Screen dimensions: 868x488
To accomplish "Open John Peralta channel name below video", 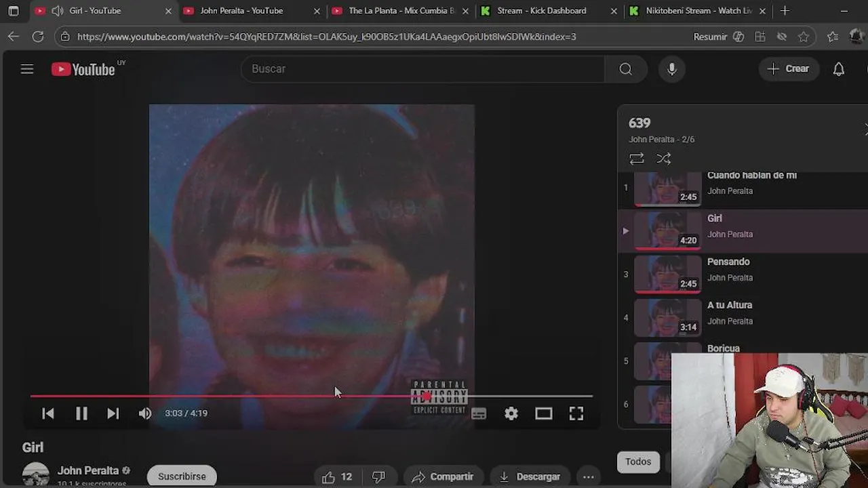I will coord(88,470).
